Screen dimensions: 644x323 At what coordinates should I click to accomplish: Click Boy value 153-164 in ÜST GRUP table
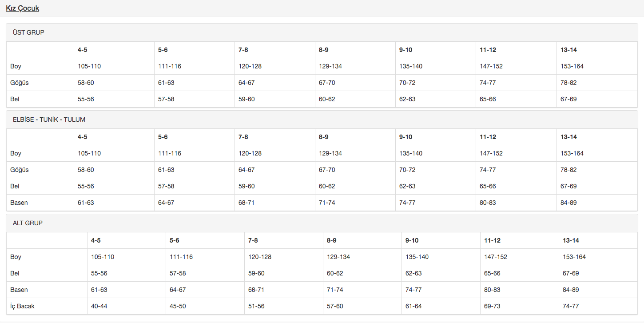572,66
